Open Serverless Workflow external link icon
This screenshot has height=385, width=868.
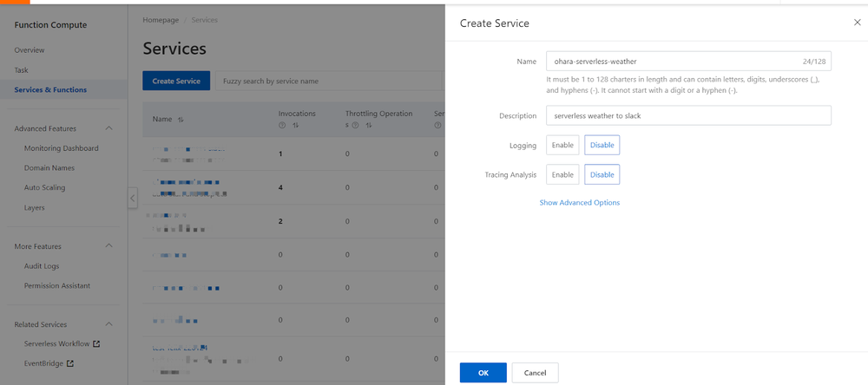[96, 344]
